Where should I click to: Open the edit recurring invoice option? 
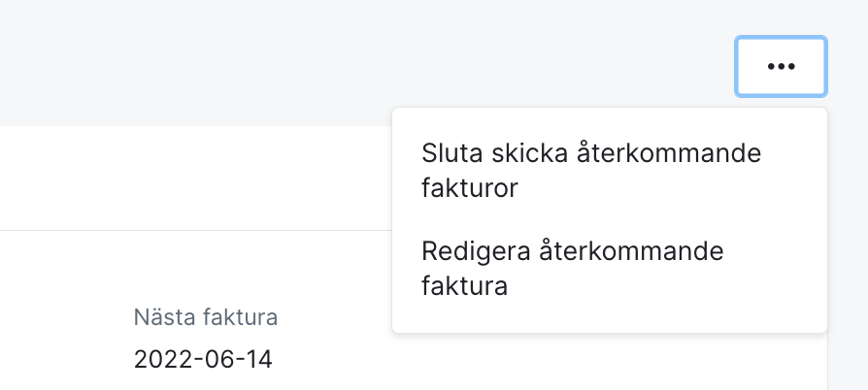coord(573,269)
